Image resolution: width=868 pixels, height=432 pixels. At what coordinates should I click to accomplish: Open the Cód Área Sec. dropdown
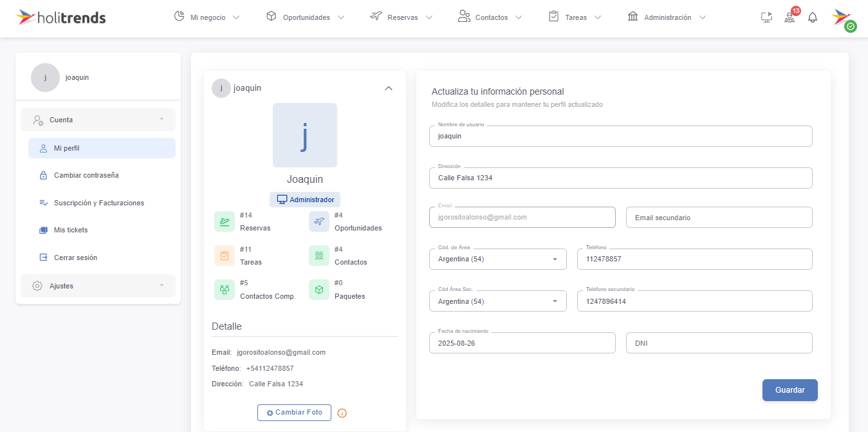click(x=498, y=301)
